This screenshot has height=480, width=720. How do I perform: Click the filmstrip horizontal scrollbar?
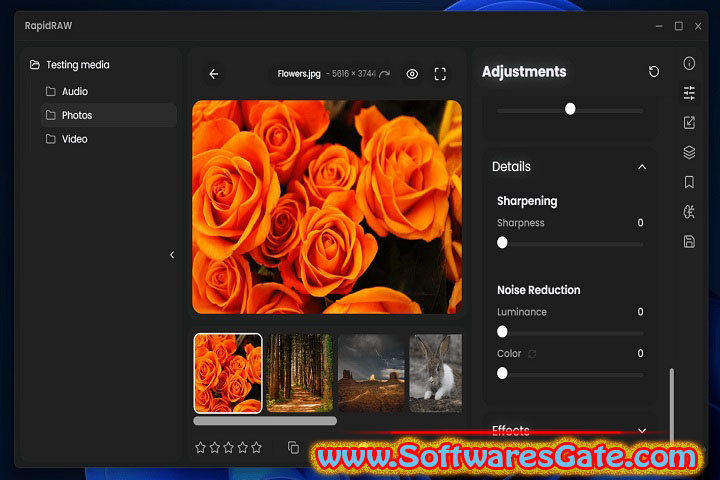coord(265,421)
